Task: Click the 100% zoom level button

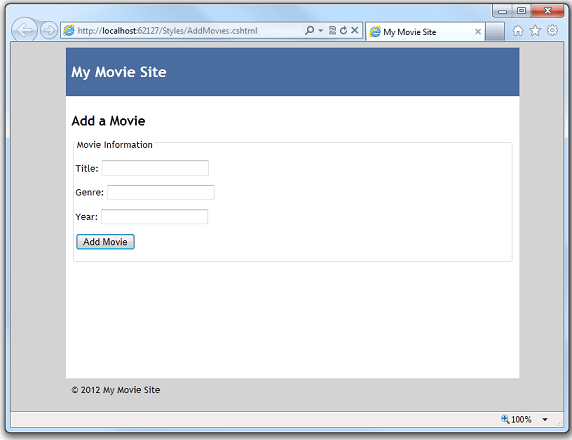Action: point(517,420)
